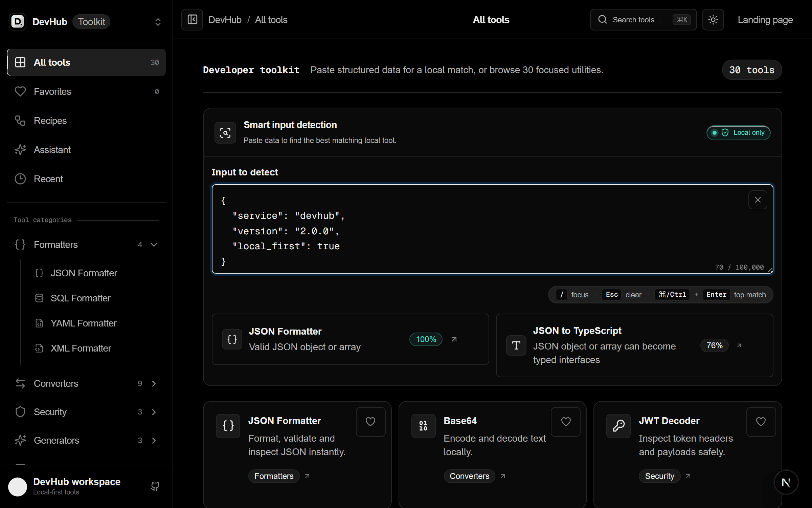Click the DevHub logo icon
Image resolution: width=812 pixels, height=508 pixels.
tap(18, 22)
